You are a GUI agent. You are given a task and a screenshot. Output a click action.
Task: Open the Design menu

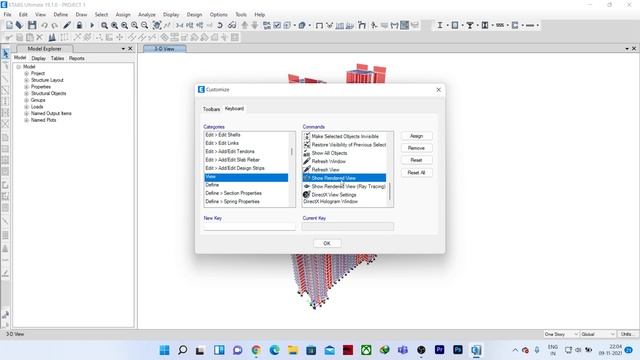click(194, 15)
